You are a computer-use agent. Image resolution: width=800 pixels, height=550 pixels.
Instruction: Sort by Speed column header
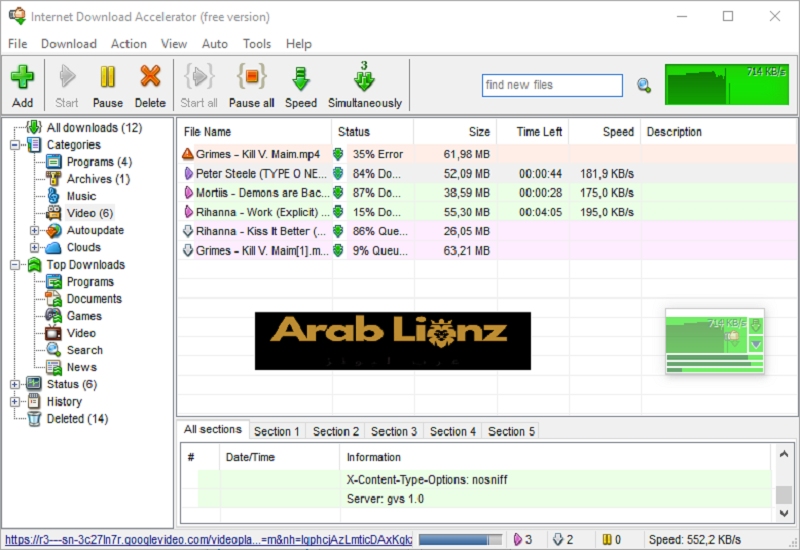coord(605,132)
